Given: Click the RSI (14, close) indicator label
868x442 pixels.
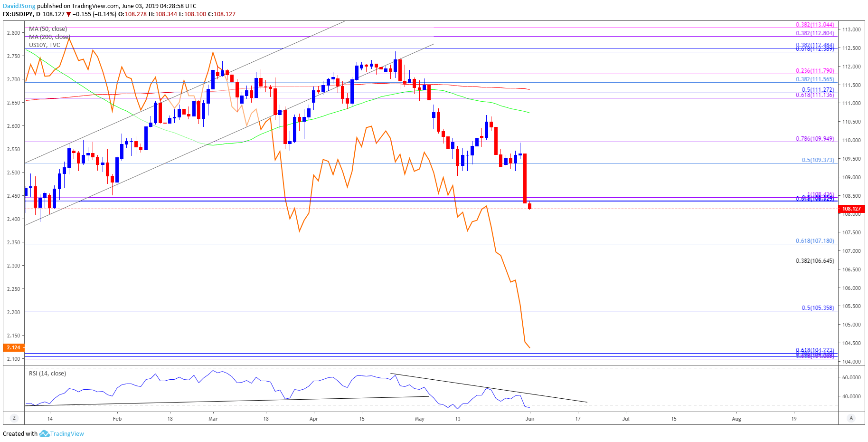Looking at the screenshot, I should click(47, 374).
